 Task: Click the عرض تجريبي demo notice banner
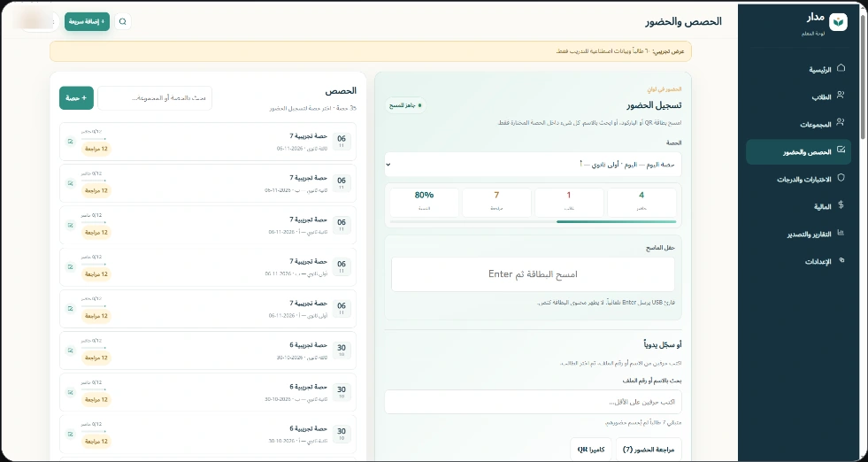coord(371,51)
